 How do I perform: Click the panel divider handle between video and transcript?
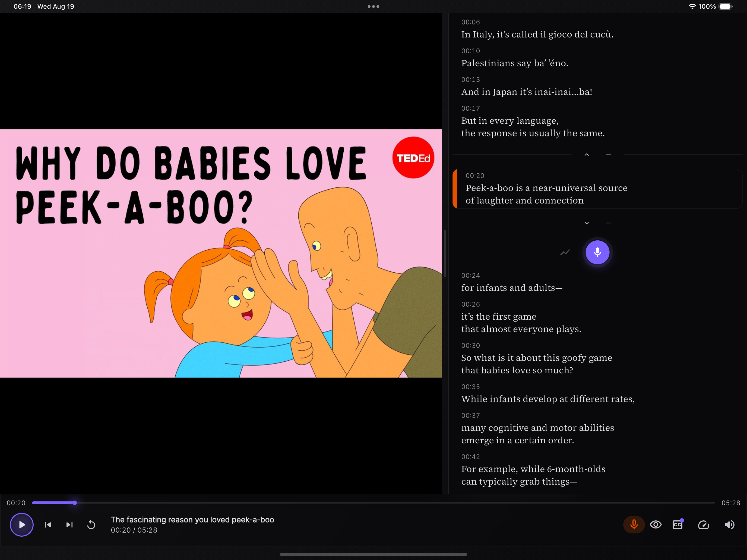coord(445,253)
